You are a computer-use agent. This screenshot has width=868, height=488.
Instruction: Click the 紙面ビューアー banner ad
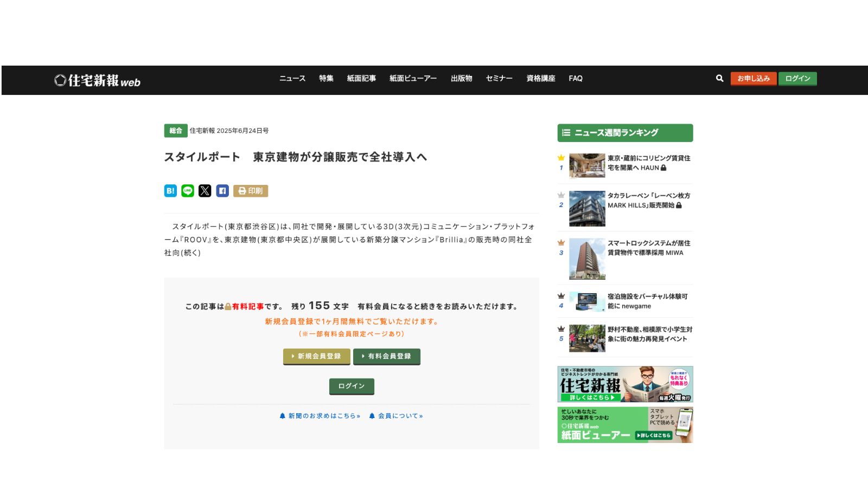(x=625, y=425)
